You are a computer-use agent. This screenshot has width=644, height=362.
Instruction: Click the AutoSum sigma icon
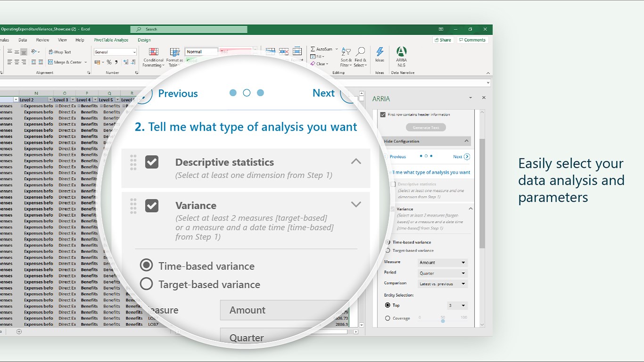pos(313,49)
